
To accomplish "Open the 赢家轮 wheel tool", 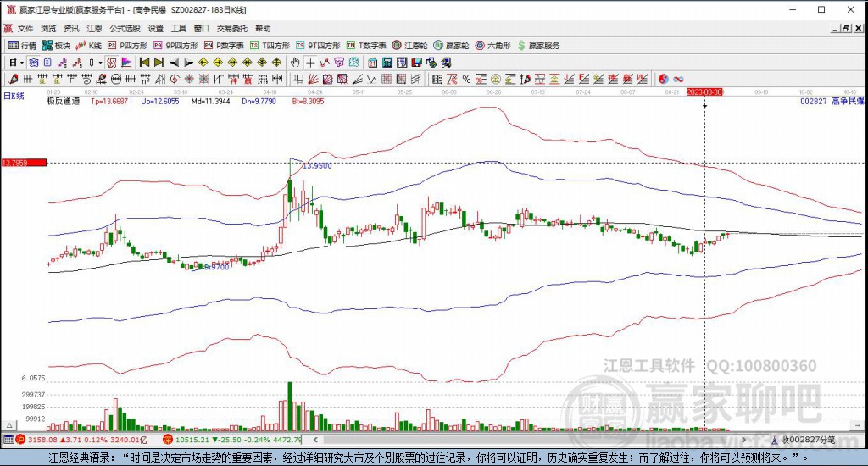I will (x=451, y=46).
